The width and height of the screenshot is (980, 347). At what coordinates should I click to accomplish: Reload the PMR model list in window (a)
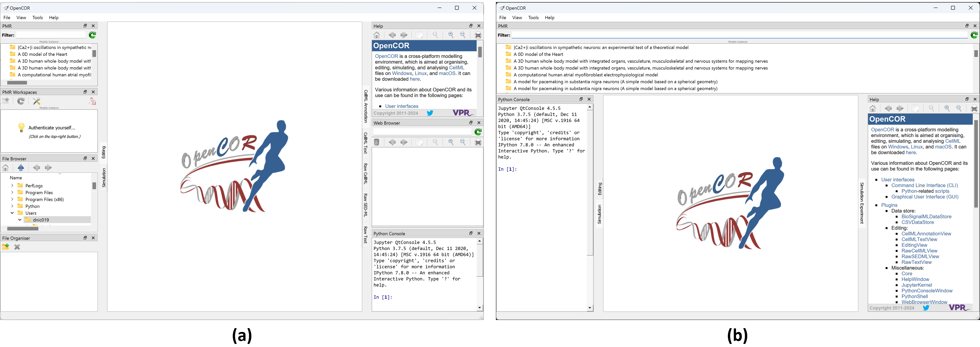click(x=92, y=35)
